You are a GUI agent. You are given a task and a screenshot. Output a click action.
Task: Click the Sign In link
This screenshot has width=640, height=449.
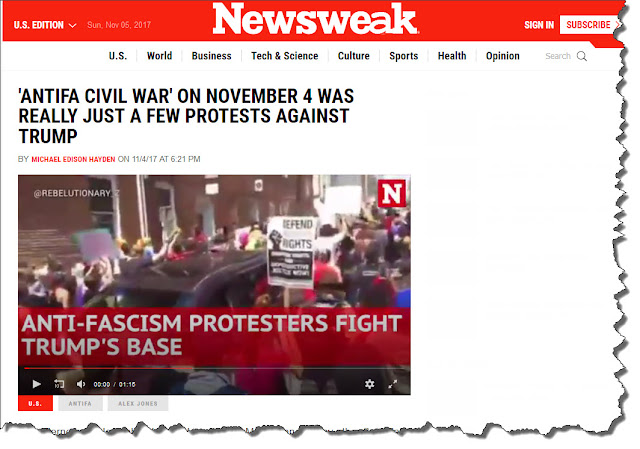539,25
